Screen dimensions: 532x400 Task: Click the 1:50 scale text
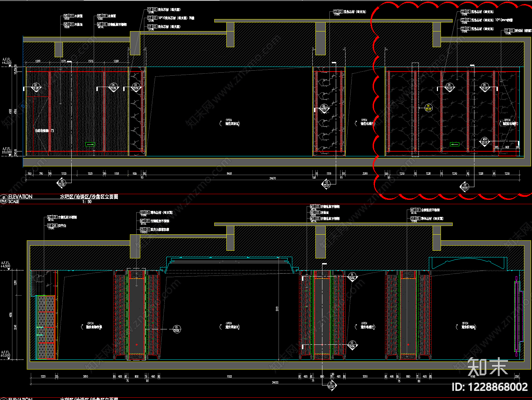[x=87, y=202]
